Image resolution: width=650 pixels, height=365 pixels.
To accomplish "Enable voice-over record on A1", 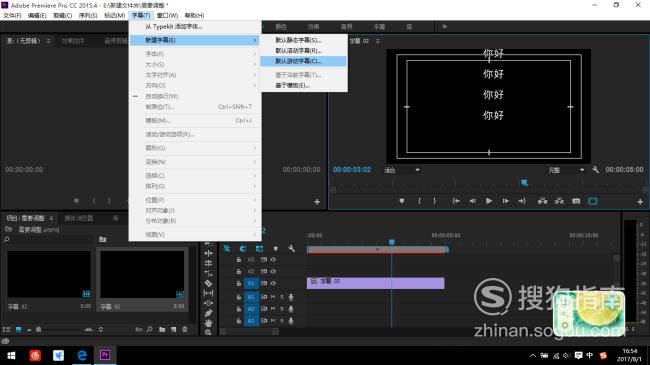I will [291, 297].
